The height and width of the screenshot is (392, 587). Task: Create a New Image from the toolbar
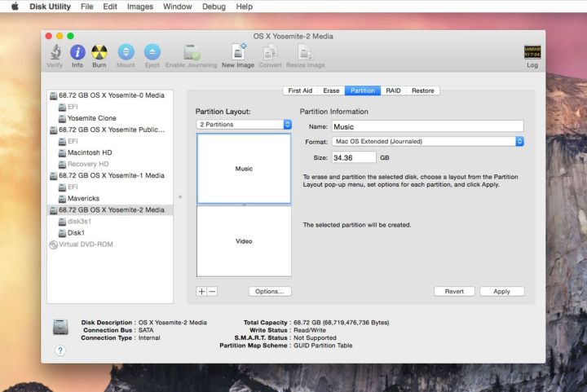[238, 51]
